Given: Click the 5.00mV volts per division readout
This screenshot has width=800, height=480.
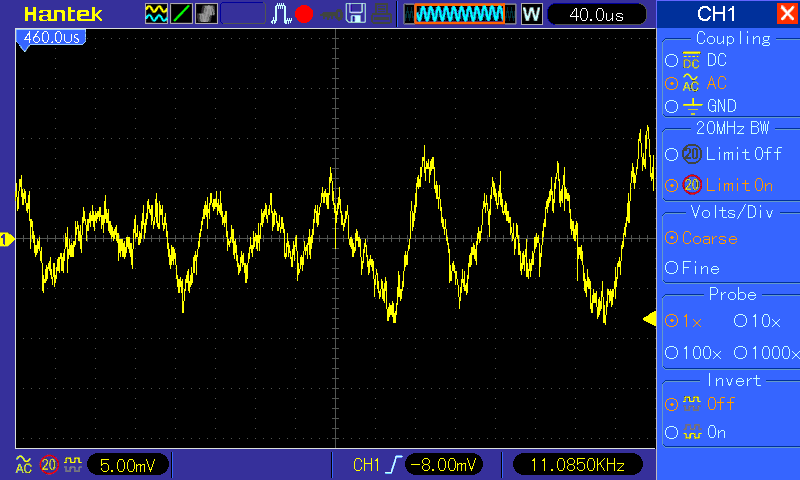Looking at the screenshot, I should coord(128,465).
